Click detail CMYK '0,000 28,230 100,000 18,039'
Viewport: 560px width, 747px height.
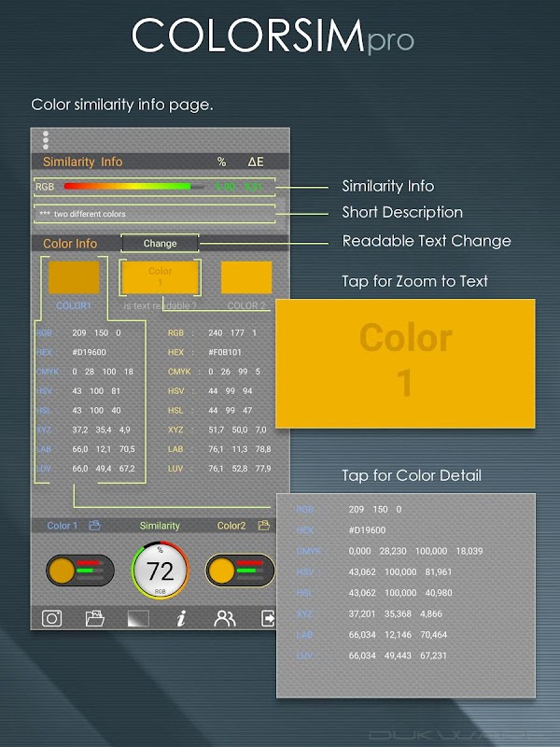415,551
